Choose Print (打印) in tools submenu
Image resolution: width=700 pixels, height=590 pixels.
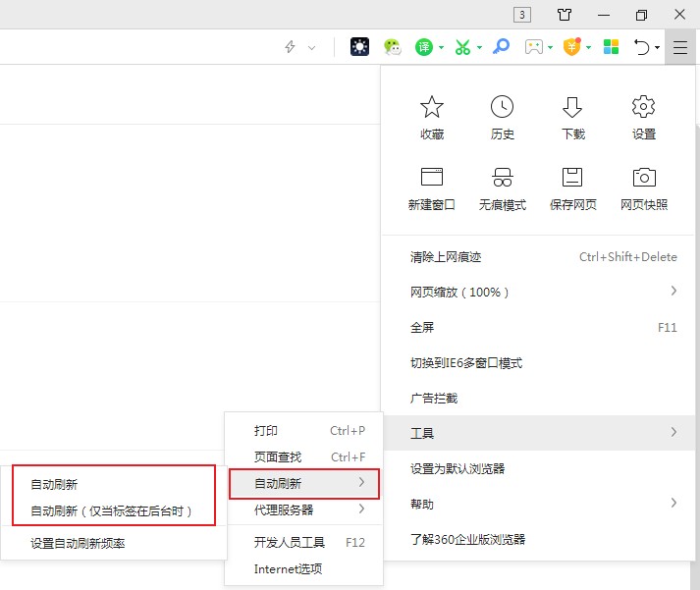pos(303,431)
